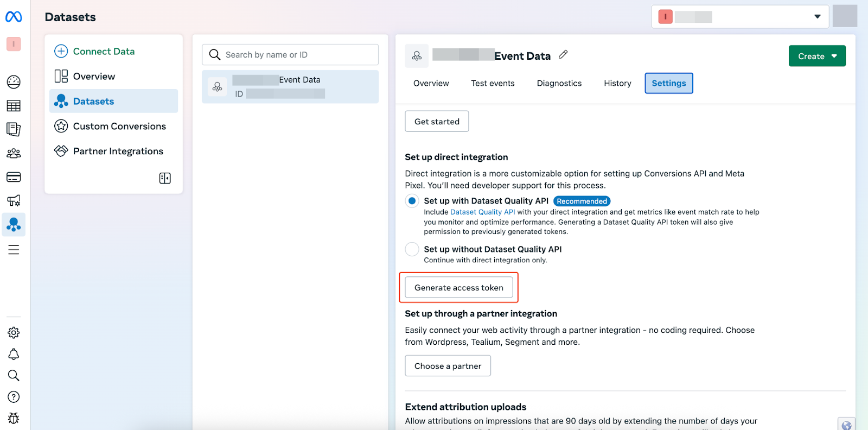Switch to the Test events tab

tap(493, 83)
